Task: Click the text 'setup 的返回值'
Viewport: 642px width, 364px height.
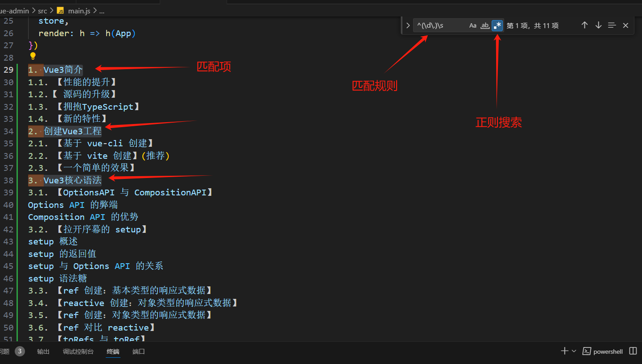Action: 62,254
